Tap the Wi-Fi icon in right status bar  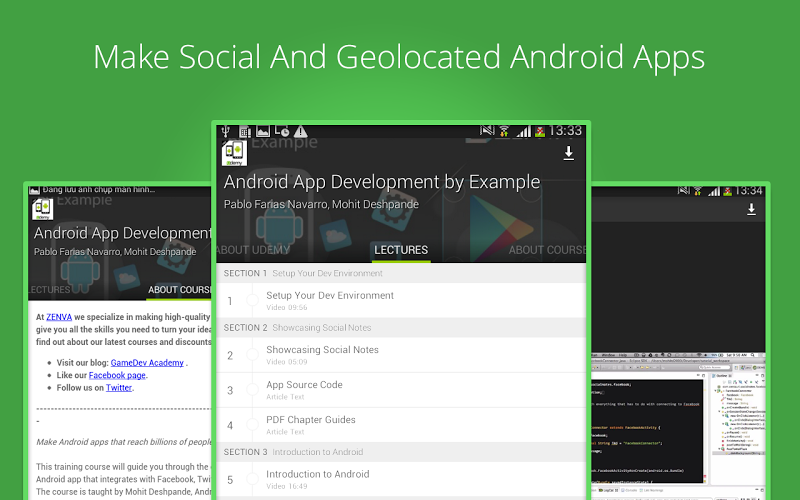pos(697,191)
